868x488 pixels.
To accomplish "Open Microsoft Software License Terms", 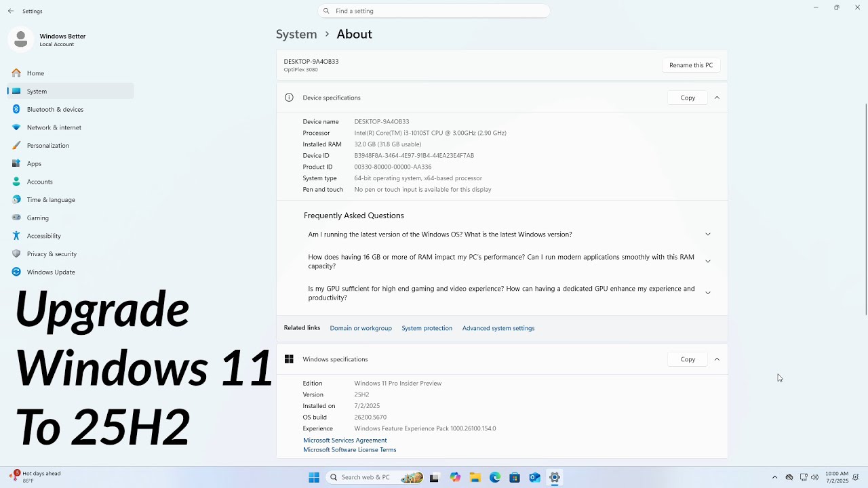I will pyautogui.click(x=350, y=450).
